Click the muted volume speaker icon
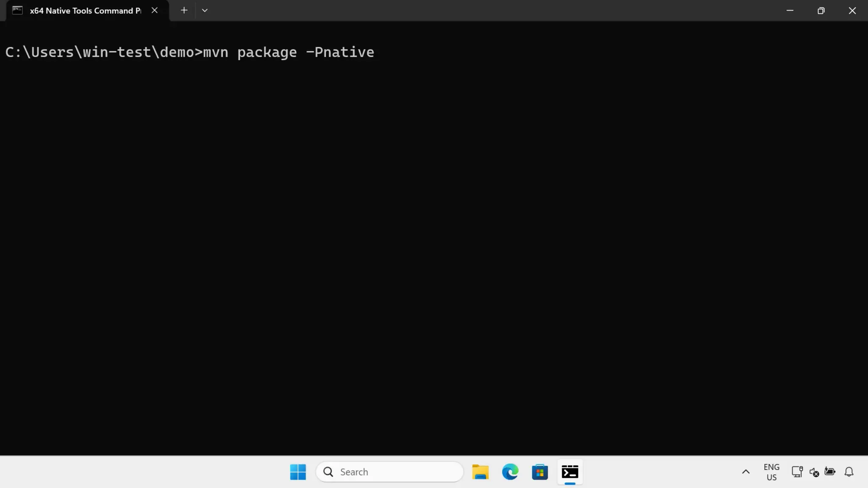Screen dimensions: 868x488 click(814, 472)
